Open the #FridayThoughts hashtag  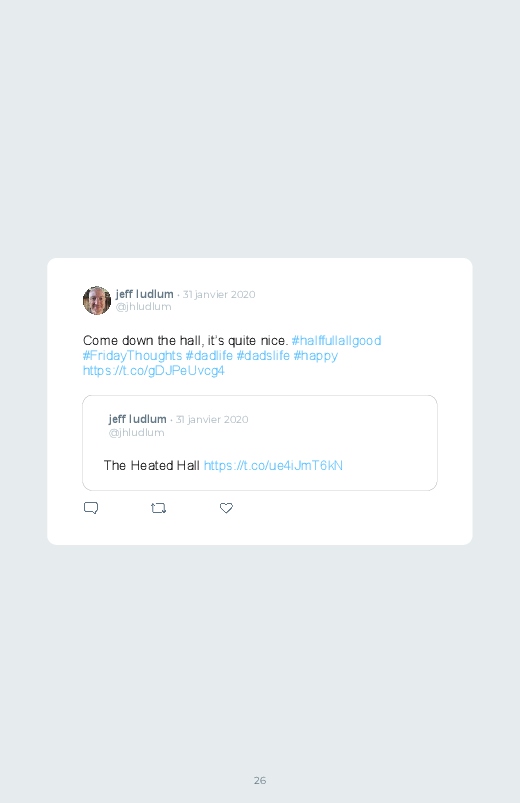click(132, 355)
